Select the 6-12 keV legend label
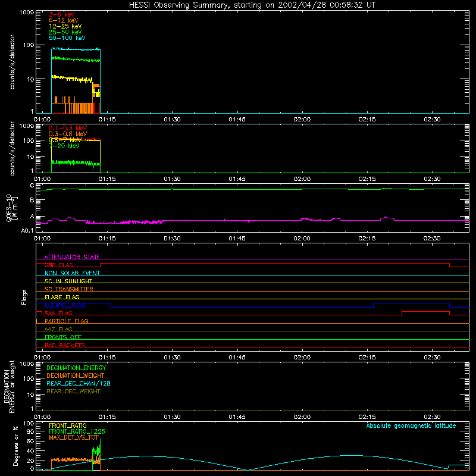Viewport: 476px width, 476px height. click(x=64, y=20)
